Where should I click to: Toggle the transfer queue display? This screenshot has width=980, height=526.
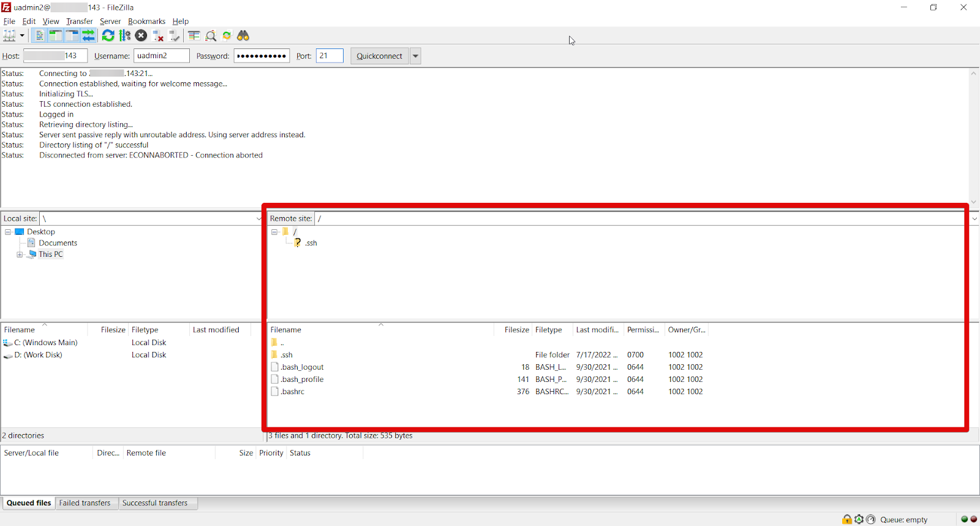click(88, 36)
